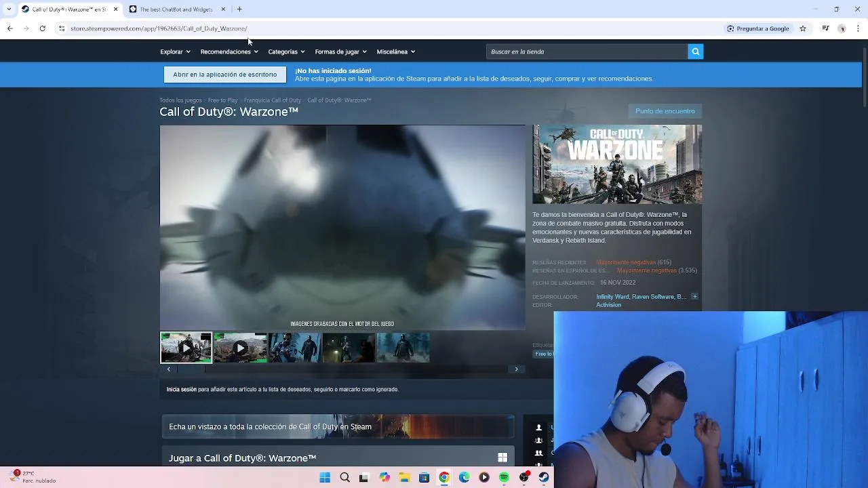
Task: Select the fourth dark screenshot thumbnail
Action: [x=349, y=348]
